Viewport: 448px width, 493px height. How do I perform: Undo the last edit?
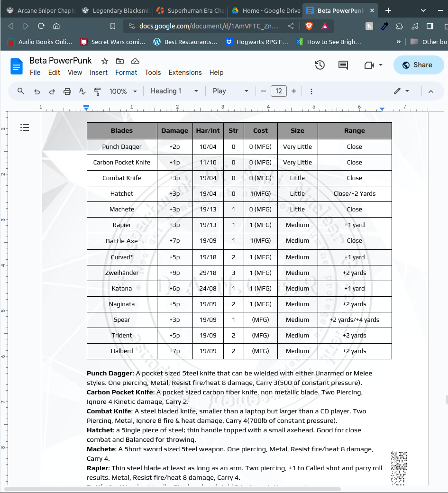tap(37, 91)
